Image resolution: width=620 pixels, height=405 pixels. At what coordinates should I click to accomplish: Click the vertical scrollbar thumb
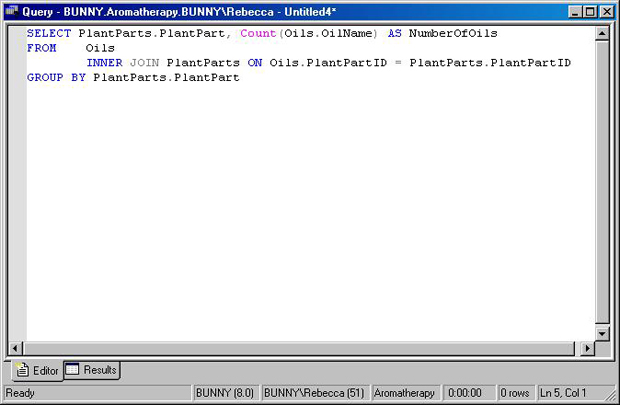coord(602,182)
